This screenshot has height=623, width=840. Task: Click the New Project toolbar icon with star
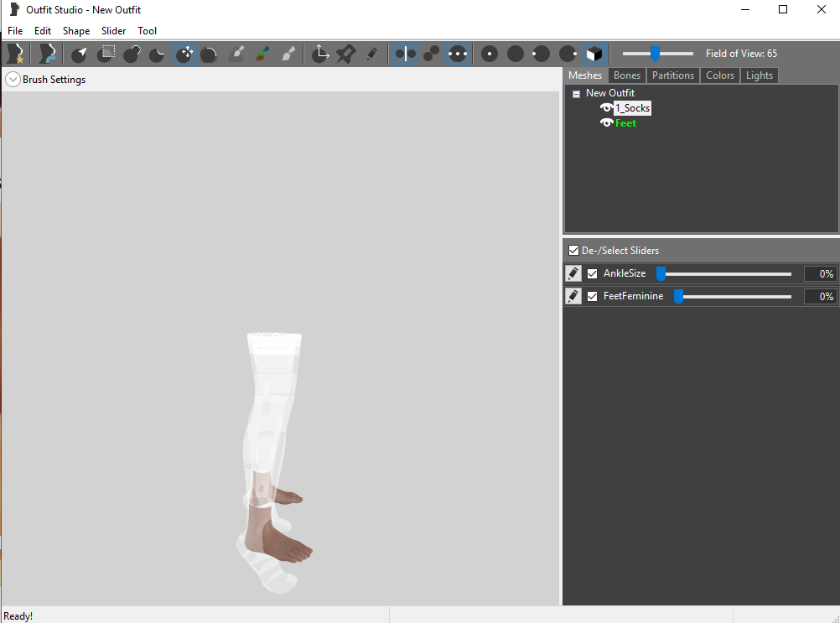(x=16, y=54)
